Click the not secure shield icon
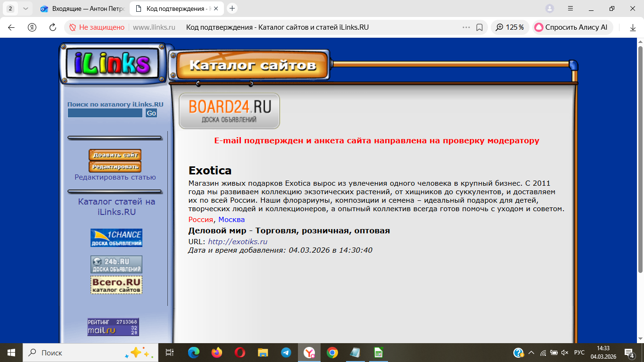Viewport: 644px width, 362px height. (73, 27)
